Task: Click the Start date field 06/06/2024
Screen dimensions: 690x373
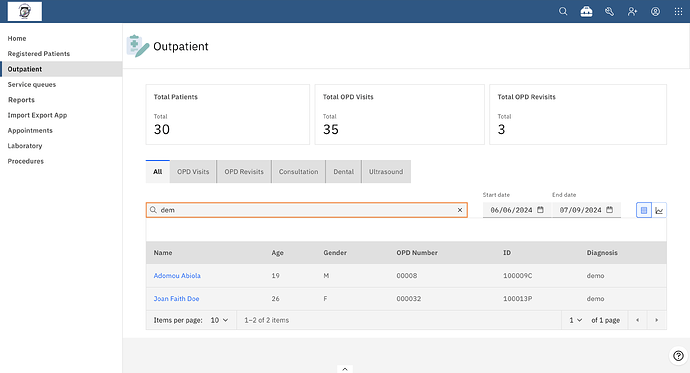Action: click(x=517, y=210)
